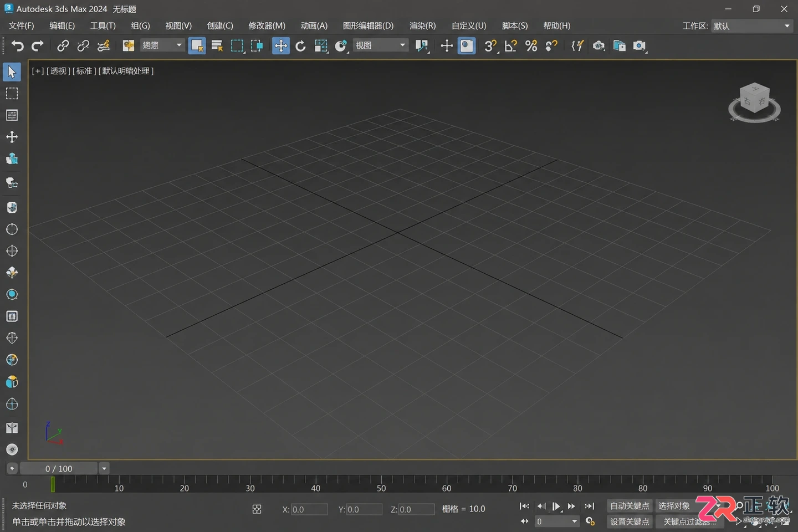
Task: Open the 工作区 默认 workspace dropdown
Action: 751,26
